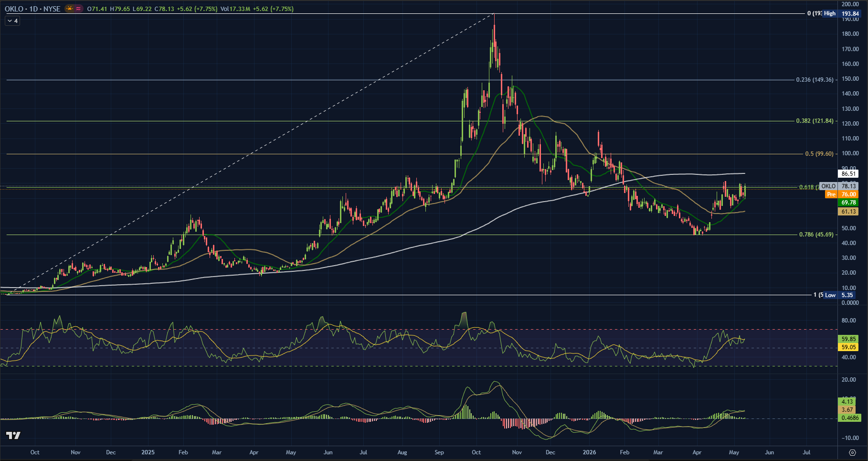Click the white 86.51 moving average price label

pyautogui.click(x=848, y=174)
